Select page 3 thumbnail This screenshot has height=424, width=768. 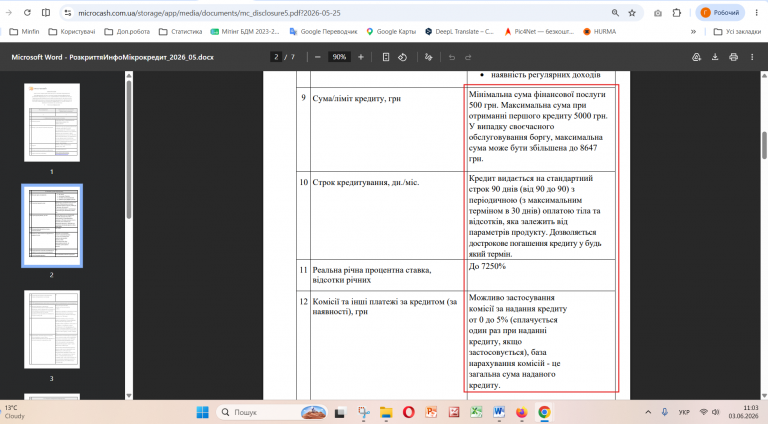tap(52, 329)
